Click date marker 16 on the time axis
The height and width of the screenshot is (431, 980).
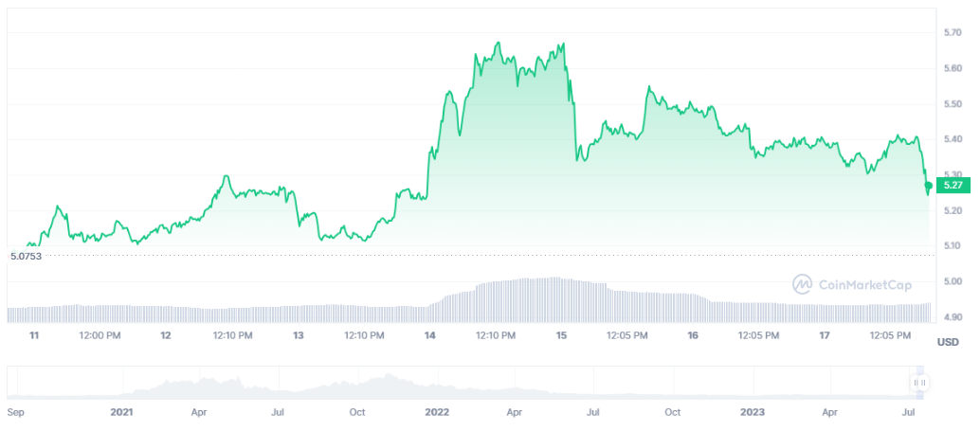coord(693,335)
